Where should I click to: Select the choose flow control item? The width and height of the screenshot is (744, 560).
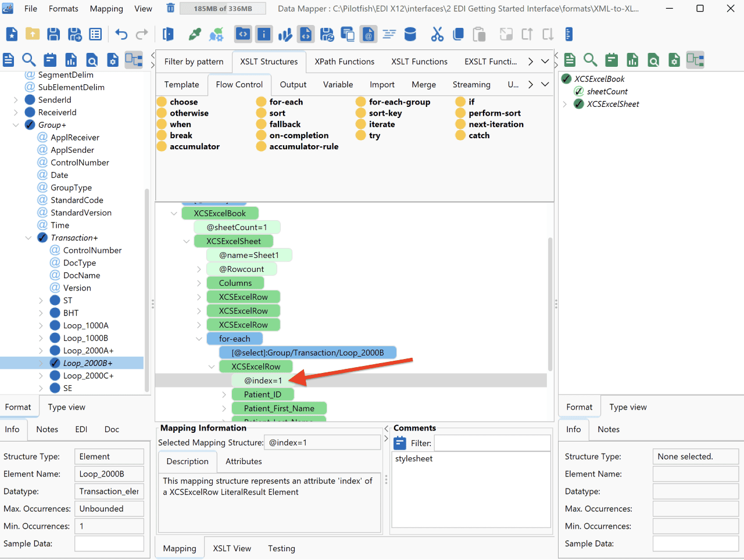[177, 102]
